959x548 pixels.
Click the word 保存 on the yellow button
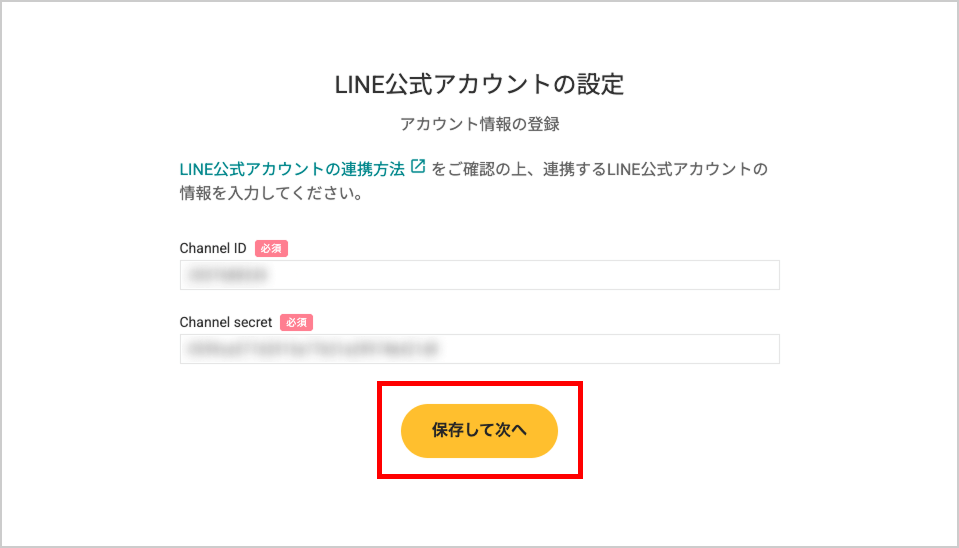tap(448, 430)
